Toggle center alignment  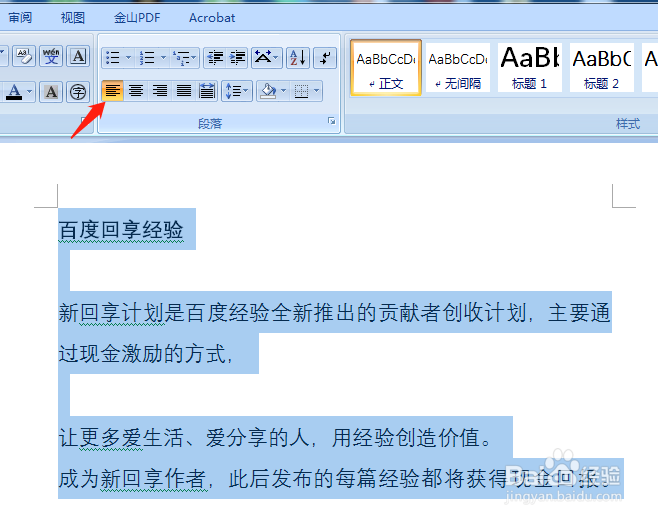point(136,91)
